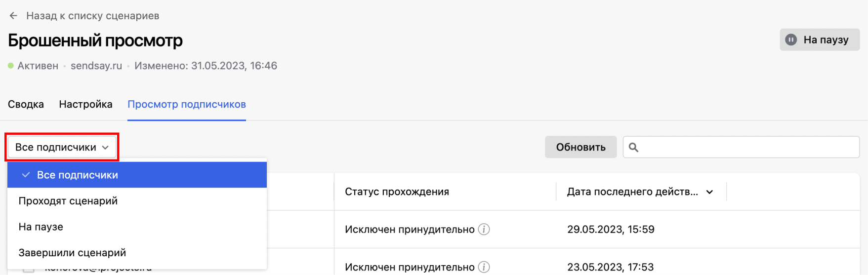This screenshot has height=275, width=868.
Task: Collapse the "Все подписчики" filter dropdown
Action: point(62,147)
